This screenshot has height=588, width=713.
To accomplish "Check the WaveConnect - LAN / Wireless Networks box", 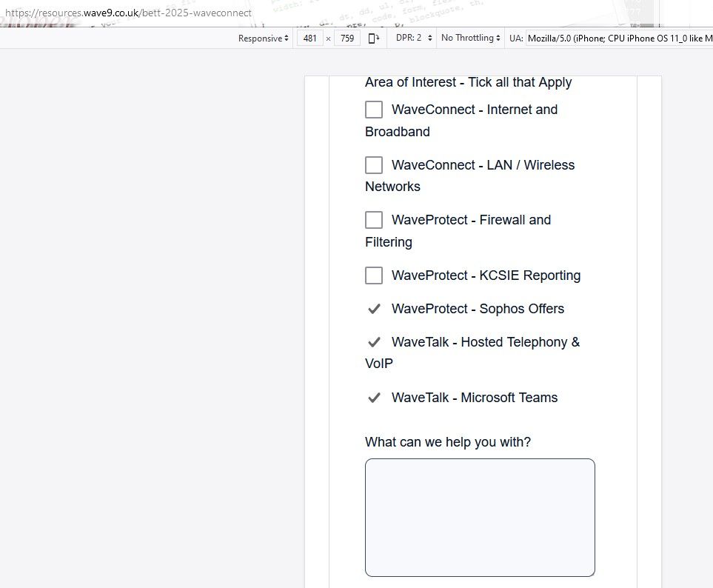I will (374, 165).
